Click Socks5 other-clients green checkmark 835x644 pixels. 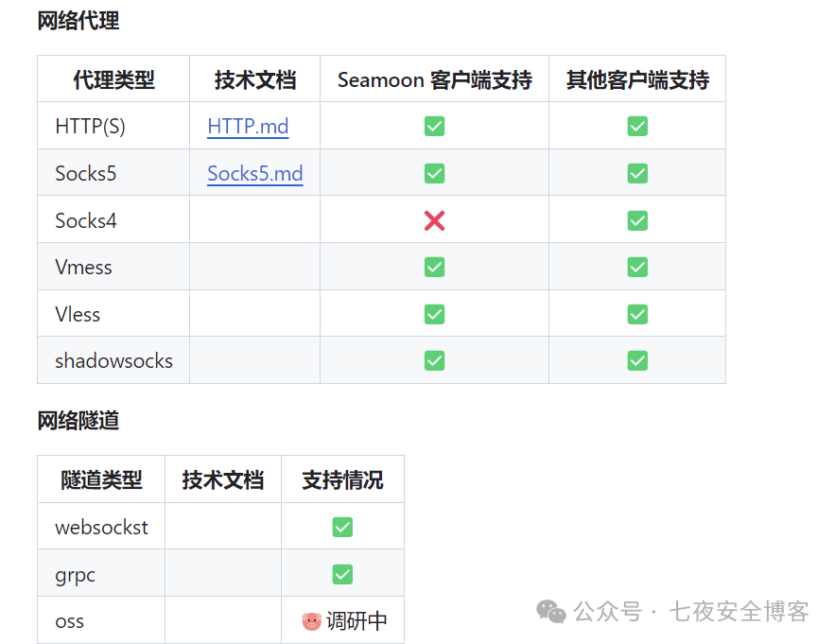[637, 173]
